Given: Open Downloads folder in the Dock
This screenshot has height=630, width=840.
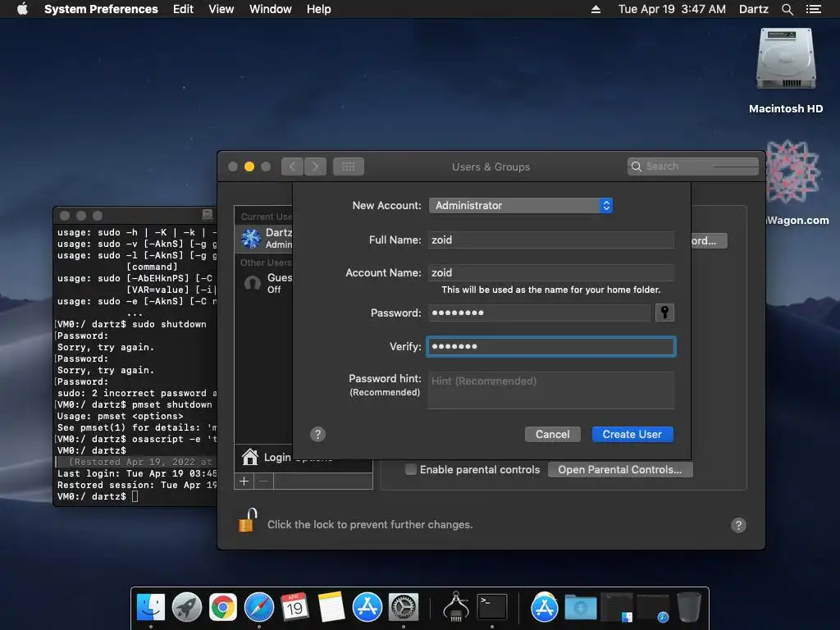Looking at the screenshot, I should click(x=581, y=608).
